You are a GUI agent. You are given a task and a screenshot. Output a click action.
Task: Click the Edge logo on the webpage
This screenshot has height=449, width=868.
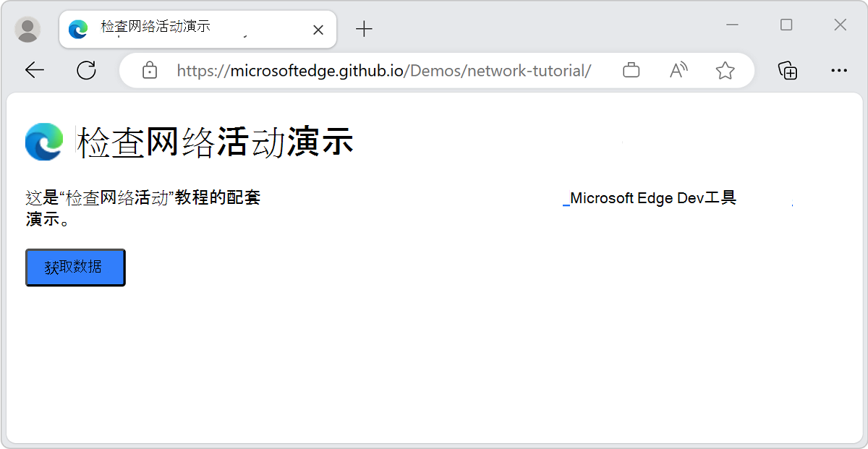43,141
